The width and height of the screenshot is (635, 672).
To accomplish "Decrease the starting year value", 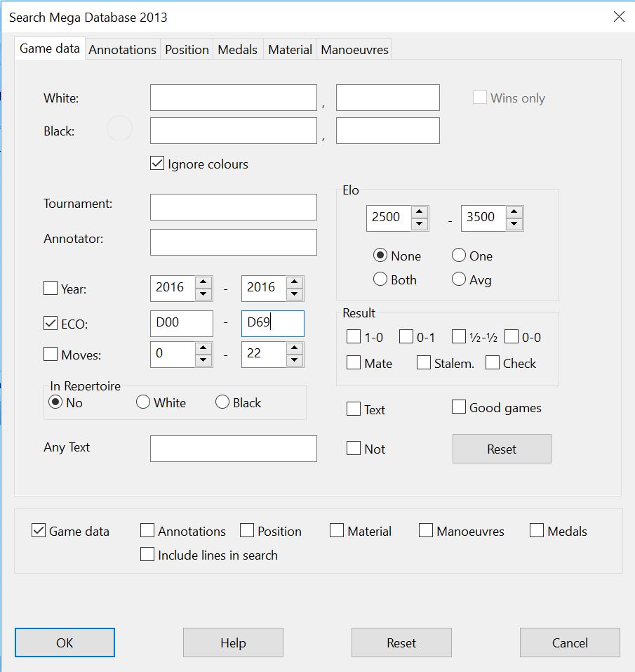I will tap(203, 294).
